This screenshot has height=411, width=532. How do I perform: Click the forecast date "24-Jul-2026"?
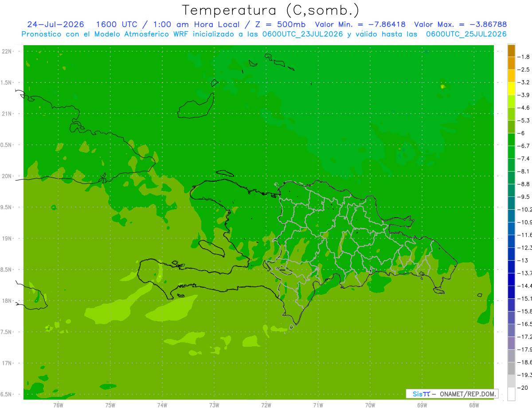click(x=55, y=24)
